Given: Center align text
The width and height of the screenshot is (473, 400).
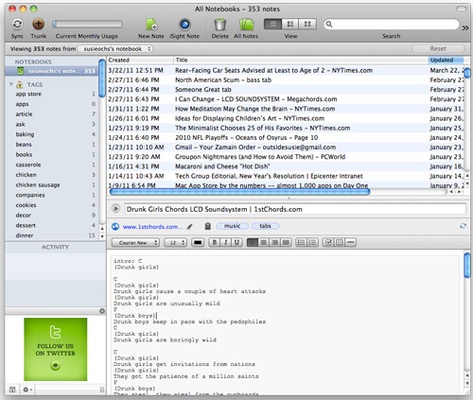Looking at the screenshot, I should [x=263, y=243].
